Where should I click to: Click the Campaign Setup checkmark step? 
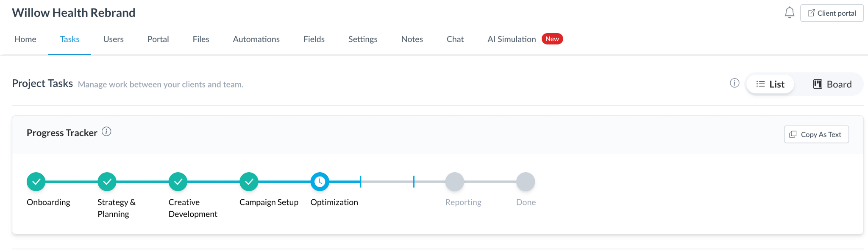click(x=249, y=182)
